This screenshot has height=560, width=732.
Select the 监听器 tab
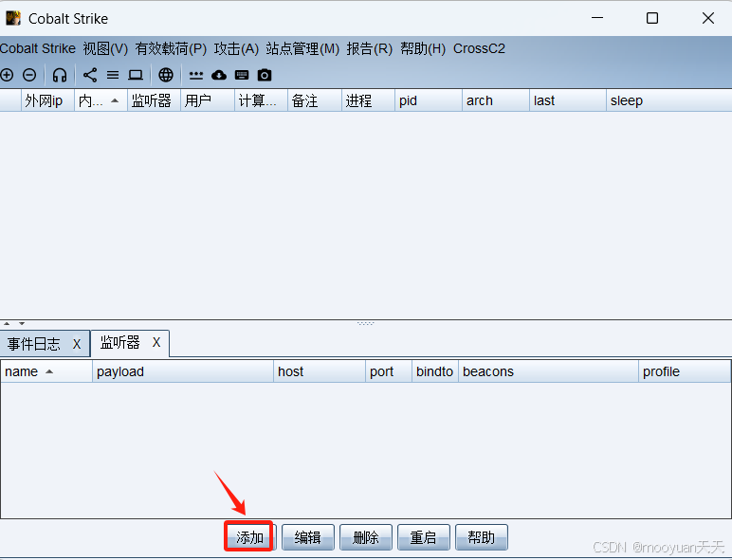pyautogui.click(x=120, y=343)
